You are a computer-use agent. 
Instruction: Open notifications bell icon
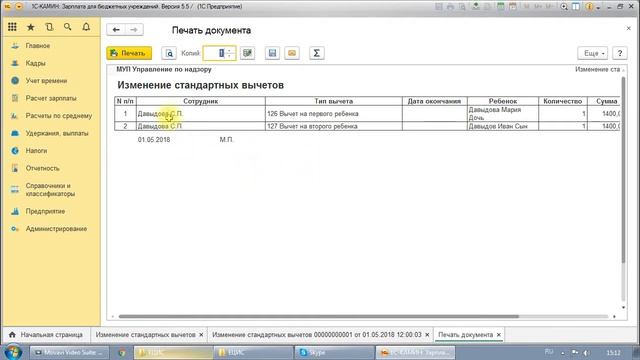point(86,27)
